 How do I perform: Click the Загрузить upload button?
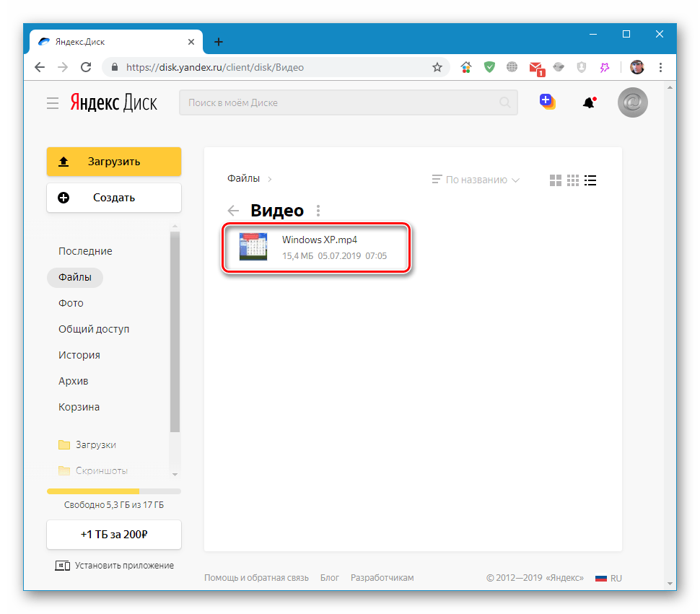point(114,162)
